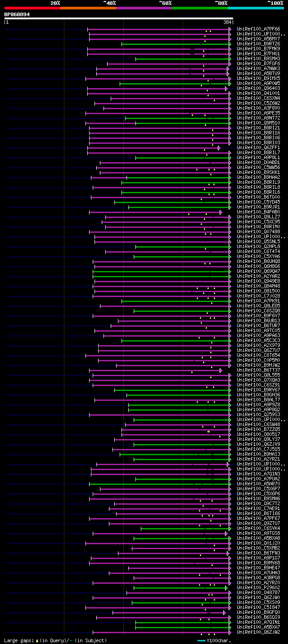Select the UniRef100_B9GFQ0 label
Image resolution: width=288 pixels, height=644 pixels.
point(258,613)
